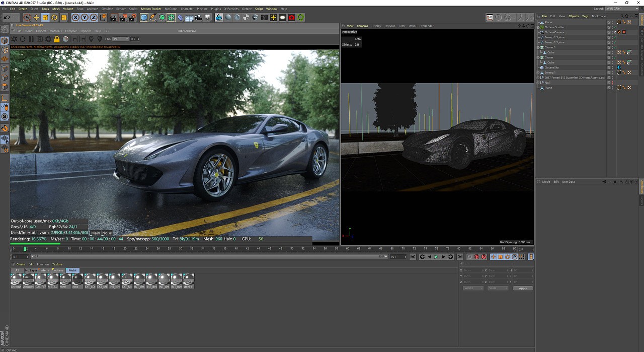This screenshot has width=644, height=352.
Task: Open the X-Particles menu
Action: click(x=231, y=9)
